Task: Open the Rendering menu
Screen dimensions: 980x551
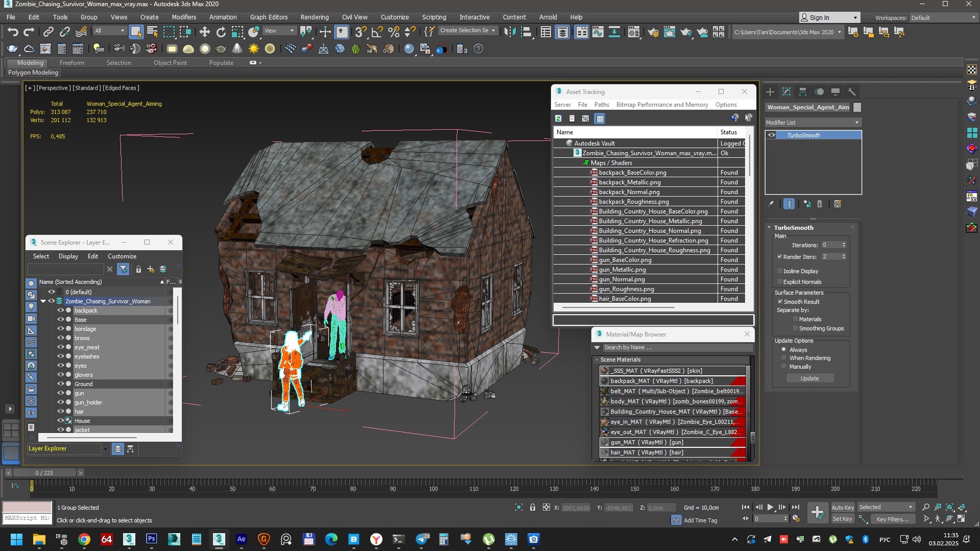Action: coord(315,17)
